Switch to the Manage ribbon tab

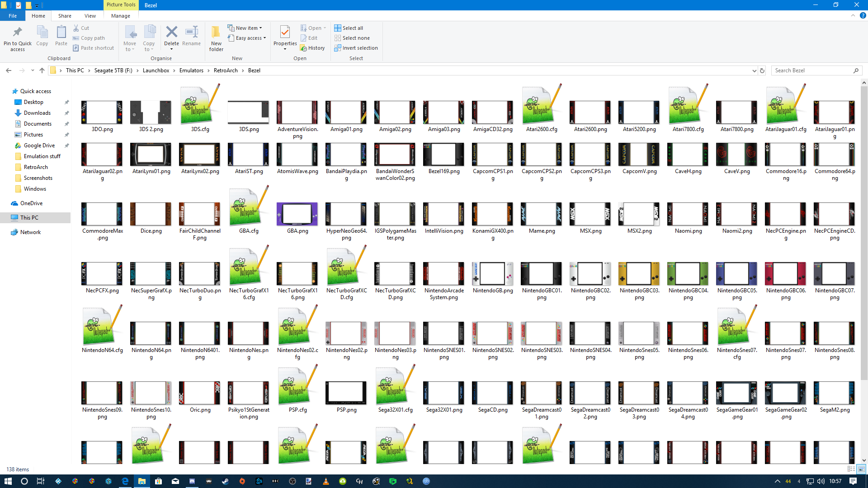pos(121,16)
